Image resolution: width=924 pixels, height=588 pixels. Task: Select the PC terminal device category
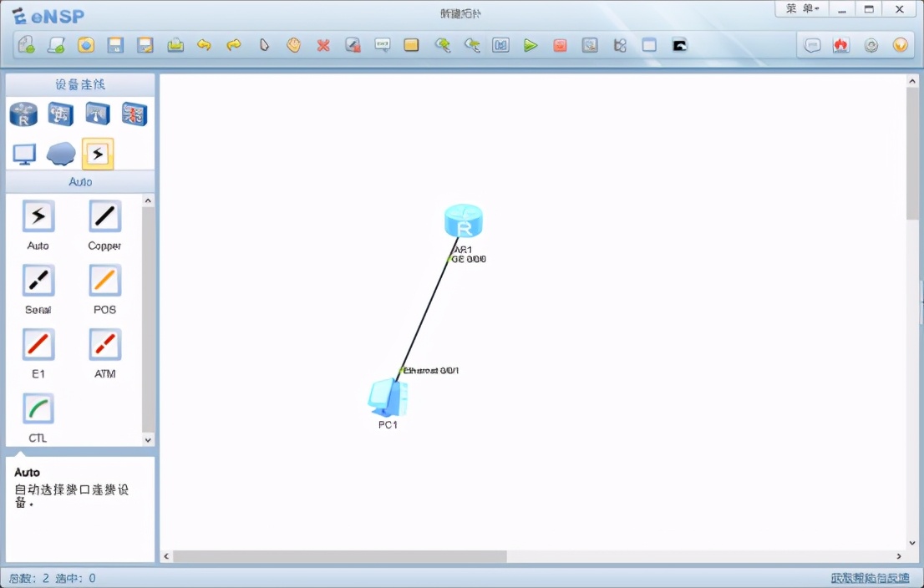(24, 155)
